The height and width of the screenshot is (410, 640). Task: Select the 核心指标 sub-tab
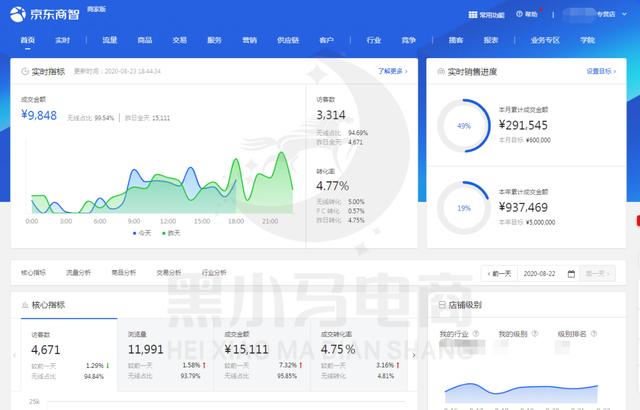point(33,273)
